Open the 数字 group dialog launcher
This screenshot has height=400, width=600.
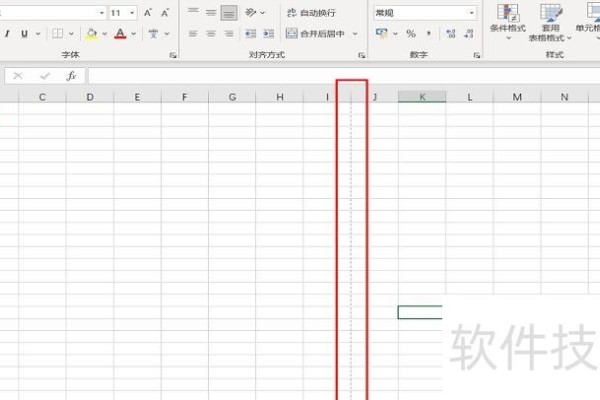click(x=477, y=56)
